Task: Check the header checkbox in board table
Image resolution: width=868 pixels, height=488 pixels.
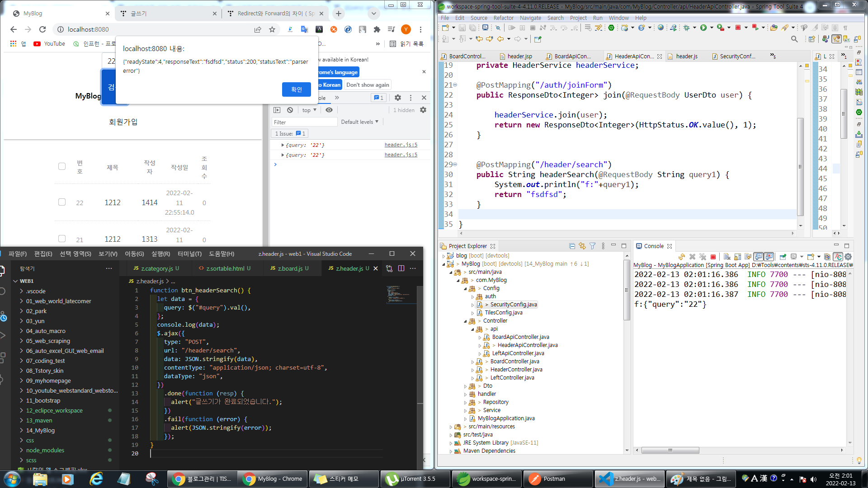Action: (62, 166)
